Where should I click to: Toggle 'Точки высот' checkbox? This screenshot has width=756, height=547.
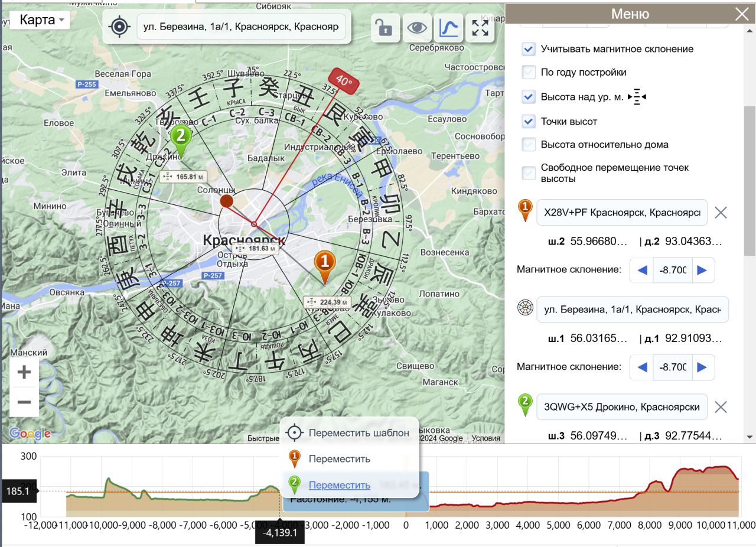pos(529,122)
